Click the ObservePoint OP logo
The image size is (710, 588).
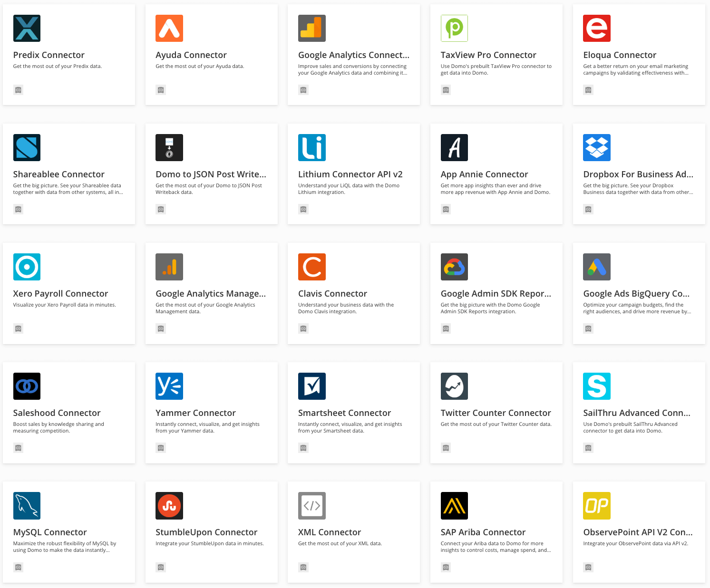pyautogui.click(x=597, y=506)
